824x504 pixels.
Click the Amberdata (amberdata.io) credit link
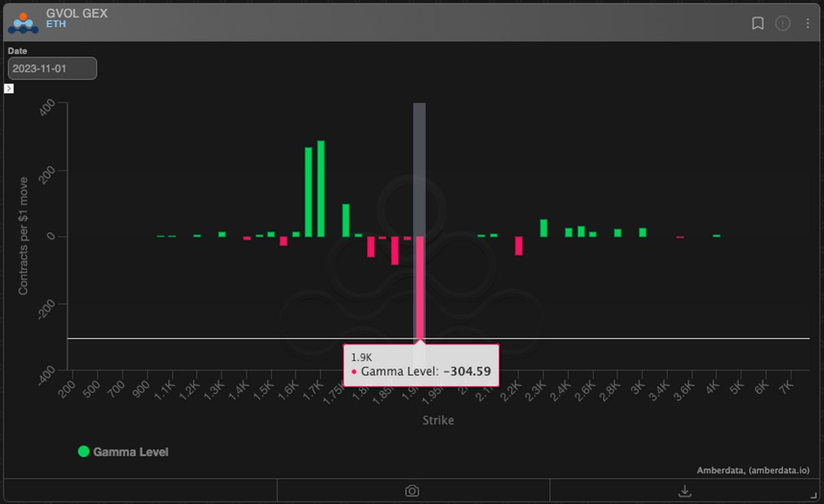pyautogui.click(x=753, y=470)
